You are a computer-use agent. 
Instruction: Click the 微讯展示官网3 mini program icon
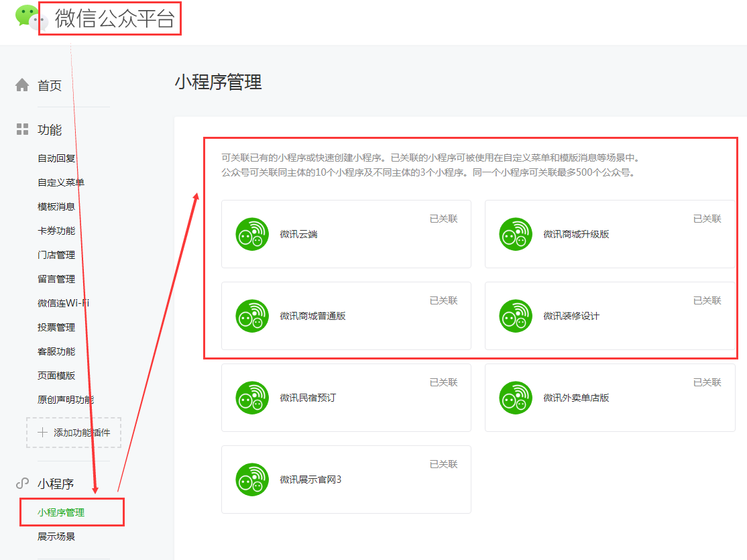(x=252, y=480)
